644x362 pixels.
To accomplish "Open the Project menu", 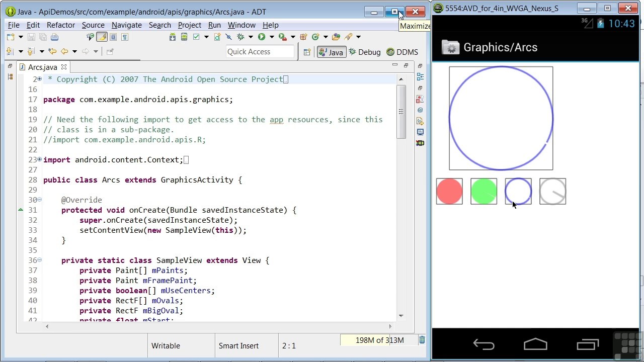I will click(190, 25).
